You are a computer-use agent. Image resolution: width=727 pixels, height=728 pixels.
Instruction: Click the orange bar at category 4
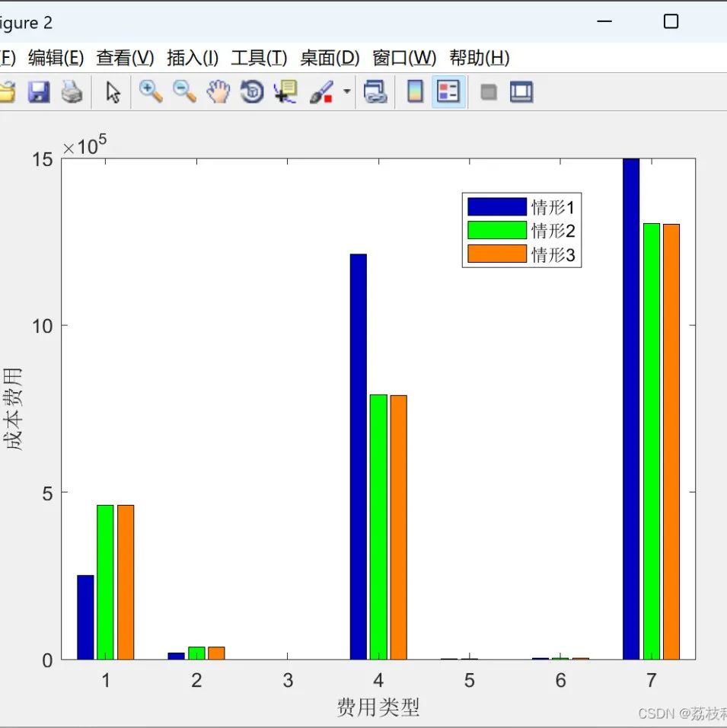(x=398, y=528)
